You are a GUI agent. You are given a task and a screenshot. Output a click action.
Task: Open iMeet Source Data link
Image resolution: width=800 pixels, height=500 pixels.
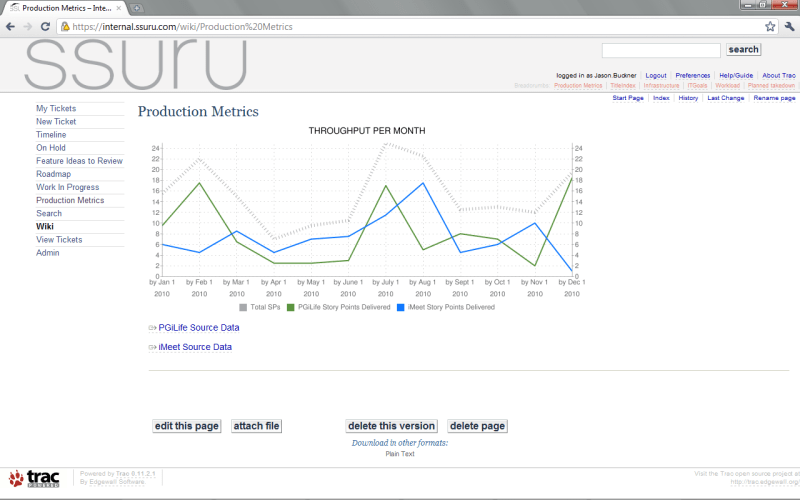(x=195, y=347)
